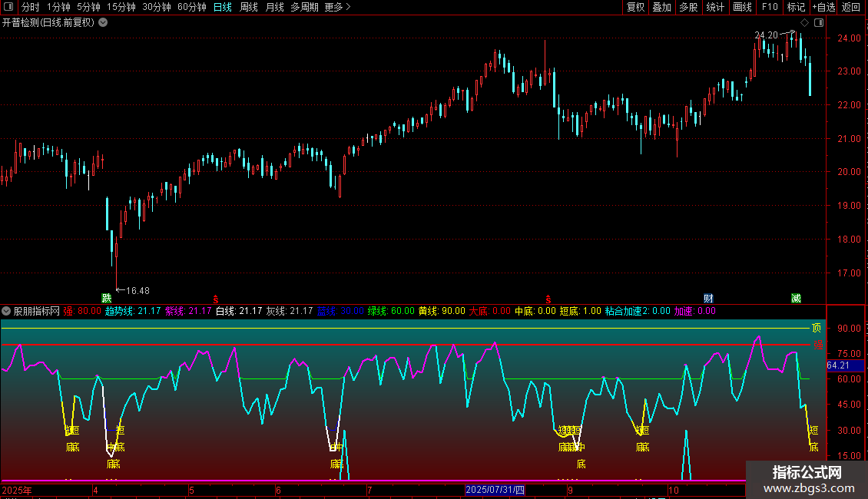Switch to the 15分钟 period
868x499 pixels.
click(121, 7)
